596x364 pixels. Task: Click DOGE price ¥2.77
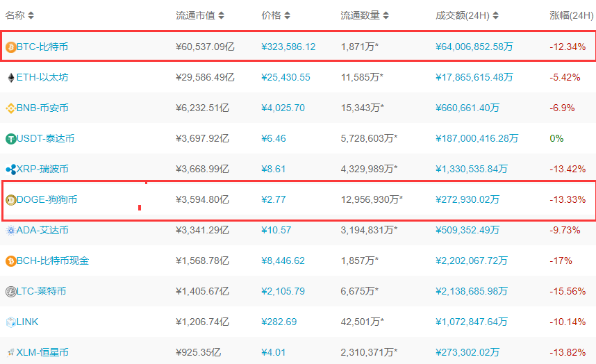click(x=273, y=199)
